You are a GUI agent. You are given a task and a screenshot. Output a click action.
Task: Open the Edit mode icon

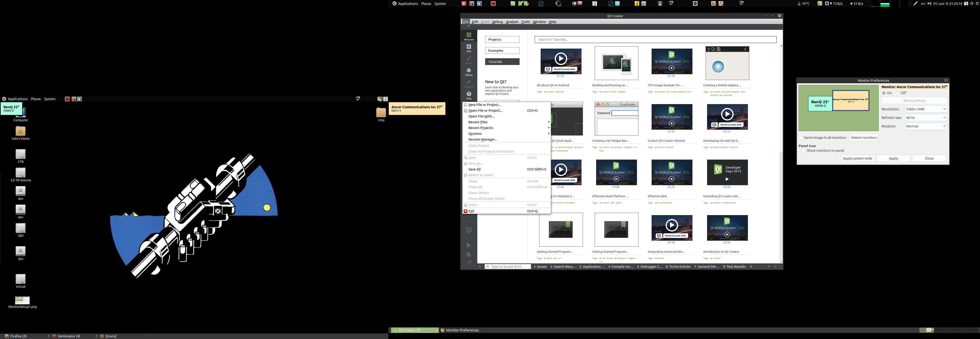469,48
